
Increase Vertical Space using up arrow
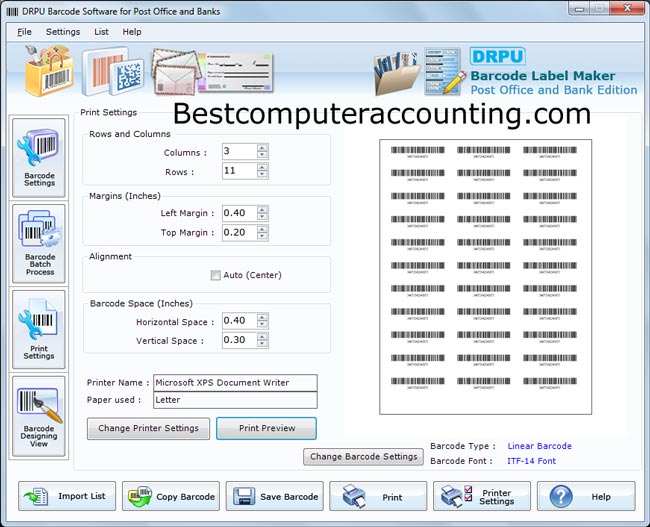click(x=262, y=336)
